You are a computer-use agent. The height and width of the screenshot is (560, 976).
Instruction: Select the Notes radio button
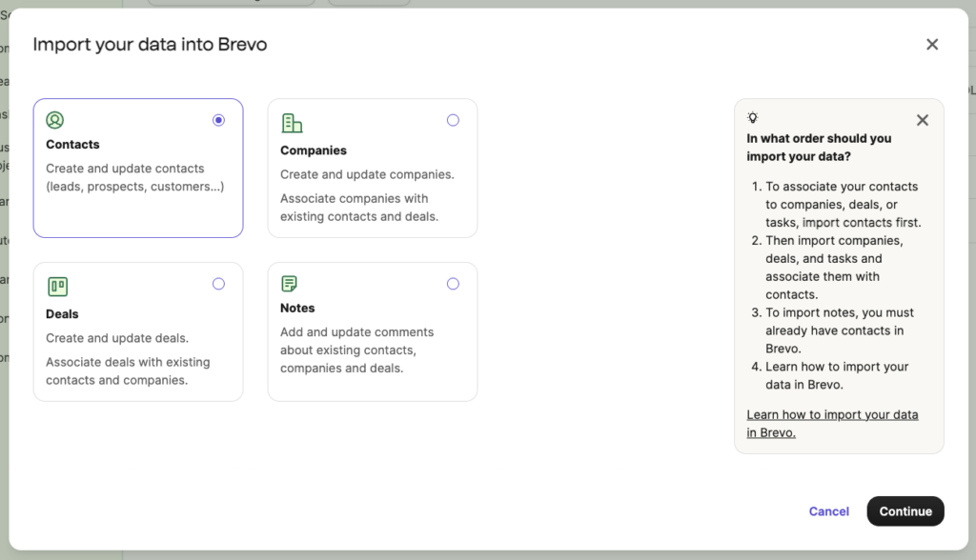coord(453,284)
